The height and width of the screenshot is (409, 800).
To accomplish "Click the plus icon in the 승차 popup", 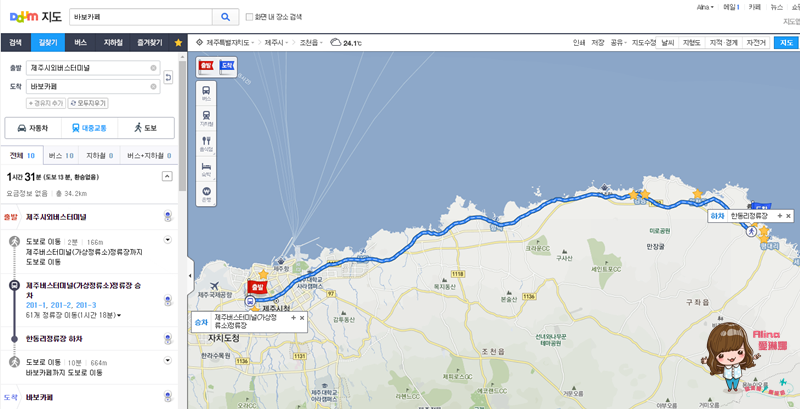I will [293, 318].
